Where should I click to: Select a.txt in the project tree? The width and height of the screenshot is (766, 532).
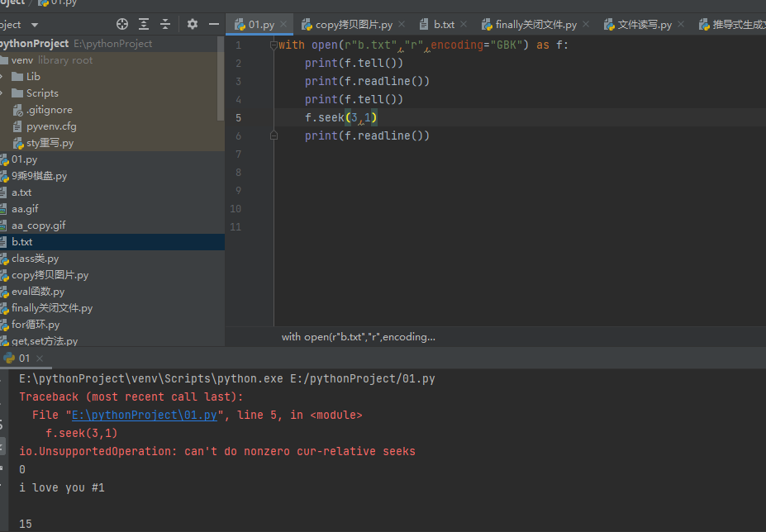pyautogui.click(x=112, y=192)
